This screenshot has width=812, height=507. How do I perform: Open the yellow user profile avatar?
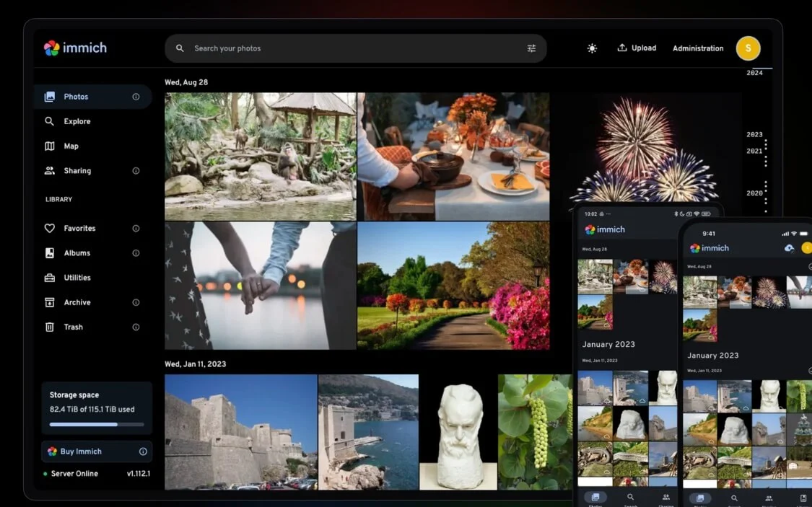pos(748,48)
